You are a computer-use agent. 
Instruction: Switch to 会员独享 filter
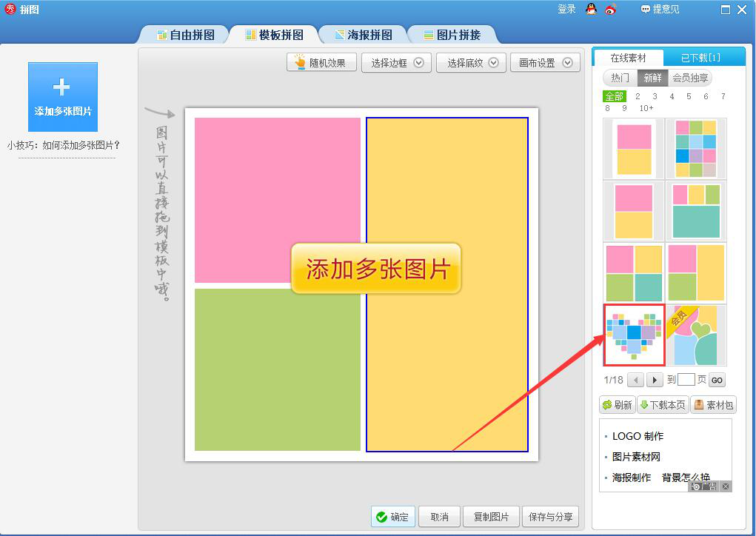coord(690,78)
